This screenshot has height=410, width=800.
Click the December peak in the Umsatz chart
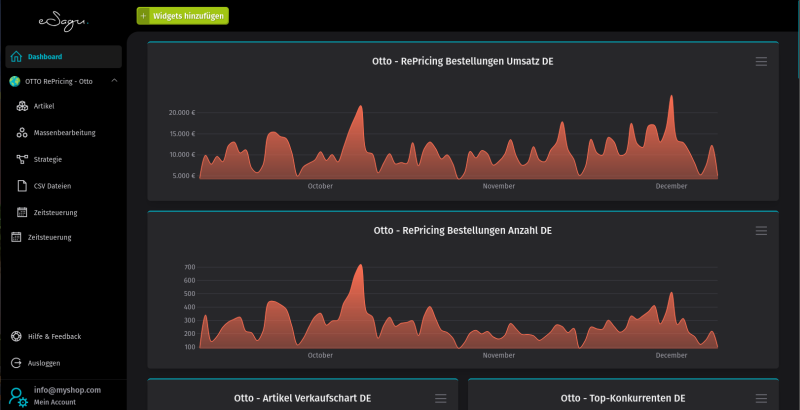[x=671, y=98]
